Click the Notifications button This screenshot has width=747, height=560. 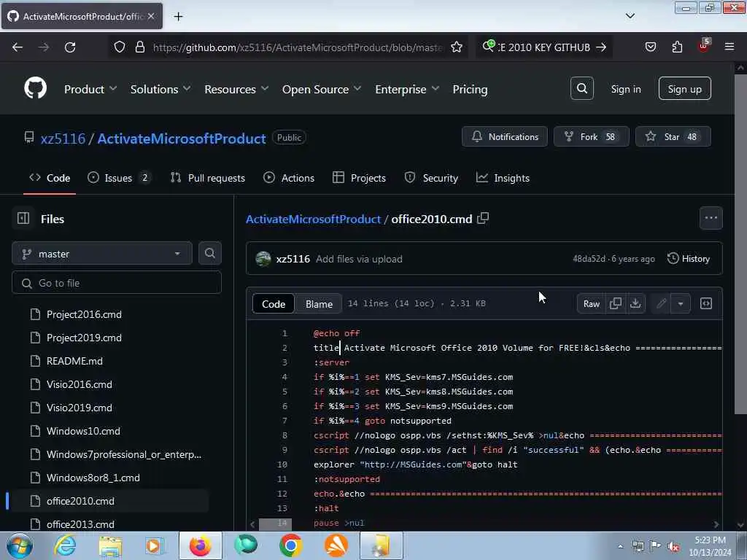[505, 136]
